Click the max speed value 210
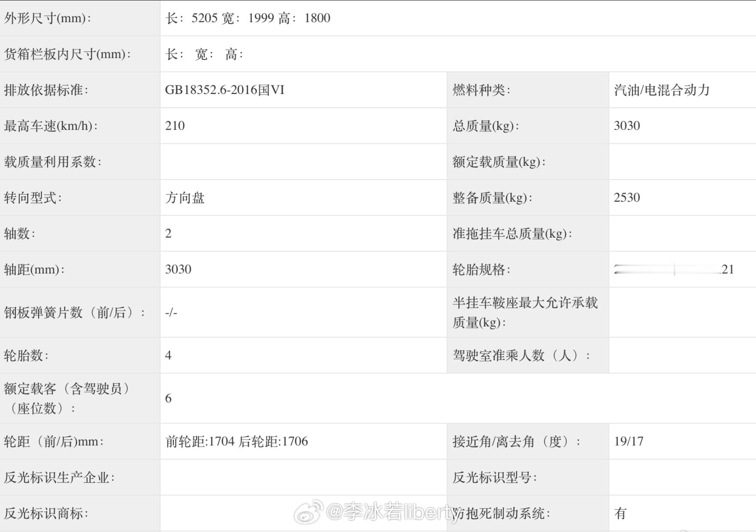The image size is (756, 532). coord(175,126)
